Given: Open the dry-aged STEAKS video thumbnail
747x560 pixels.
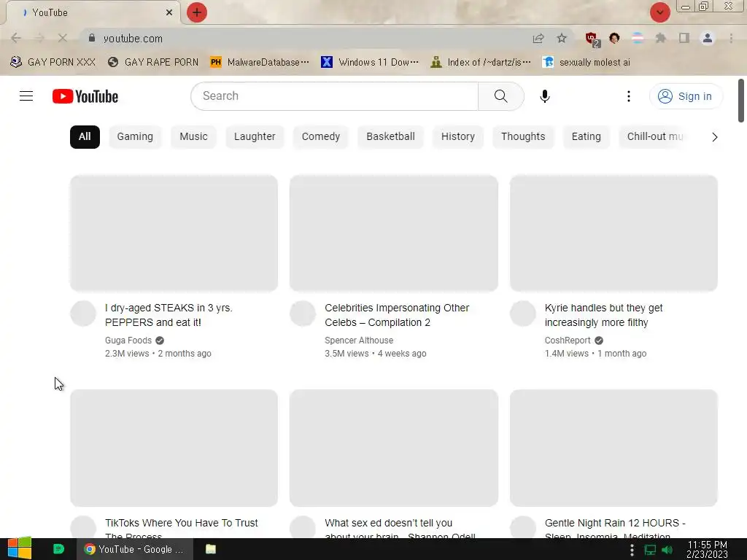Looking at the screenshot, I should [x=174, y=233].
